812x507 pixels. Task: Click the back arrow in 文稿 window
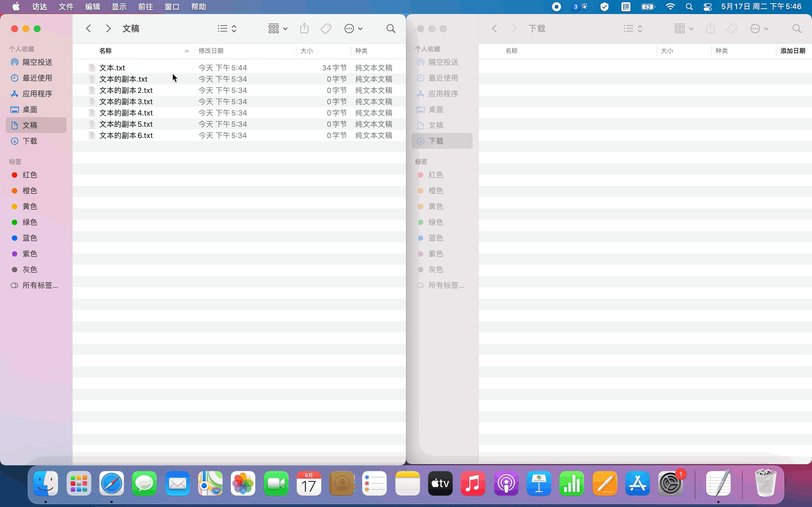88,28
